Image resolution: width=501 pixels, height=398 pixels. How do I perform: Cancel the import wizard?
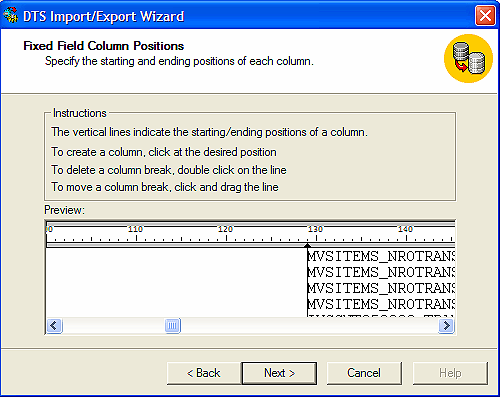[364, 373]
